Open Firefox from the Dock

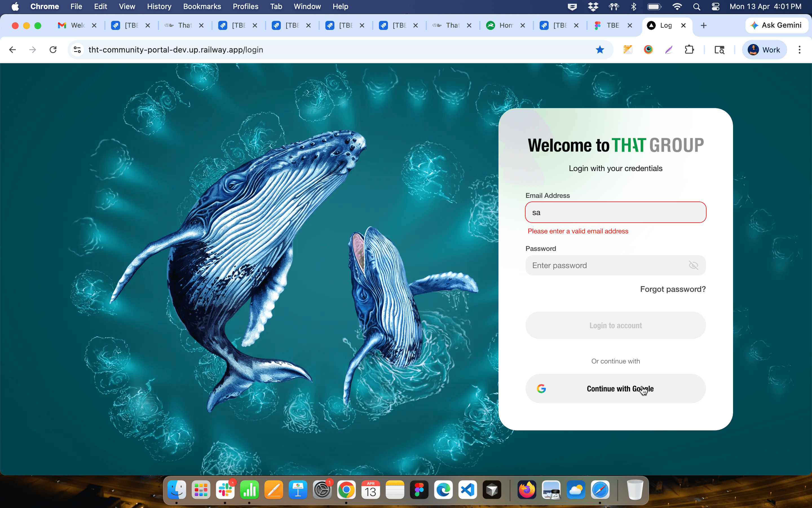pos(527,490)
